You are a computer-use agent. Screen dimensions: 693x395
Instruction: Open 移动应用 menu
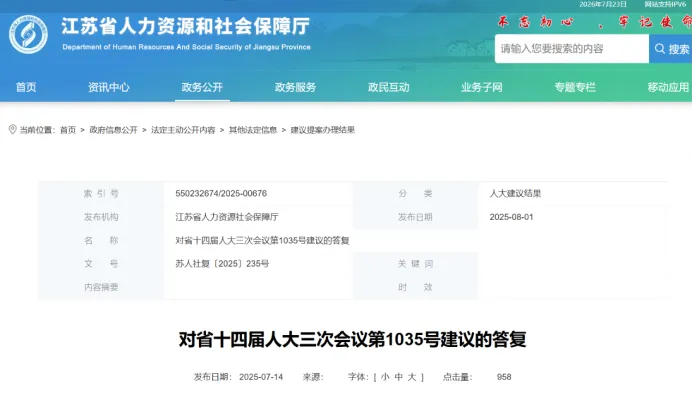click(668, 87)
